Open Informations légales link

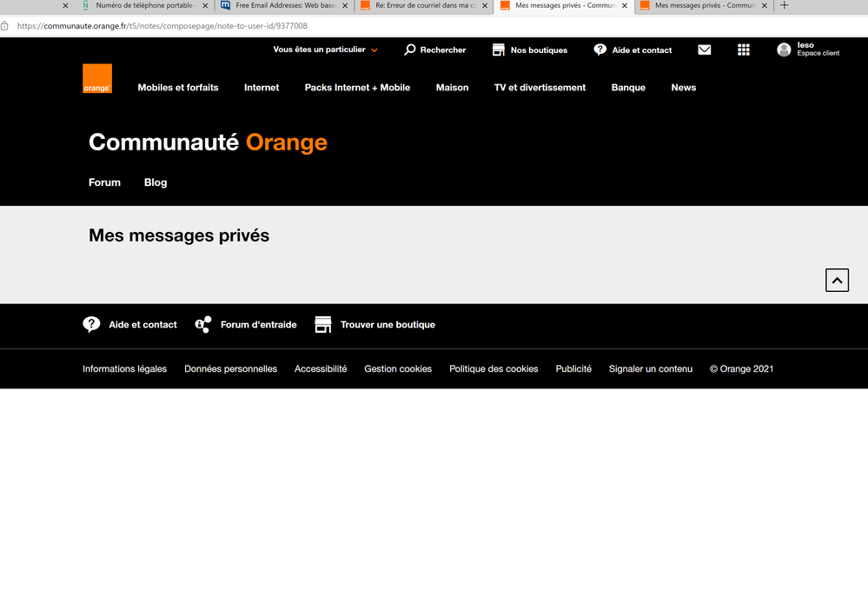[x=124, y=369]
